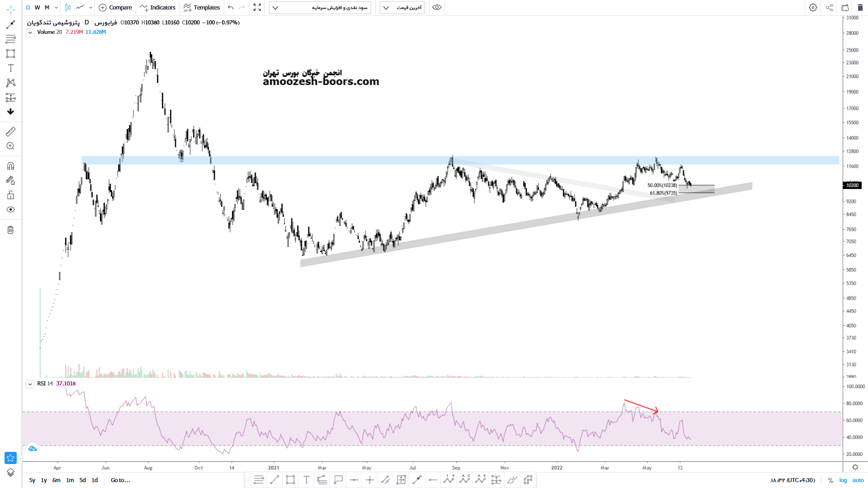The height and width of the screenshot is (488, 868).
Task: Toggle log scale
Action: coord(843,480)
